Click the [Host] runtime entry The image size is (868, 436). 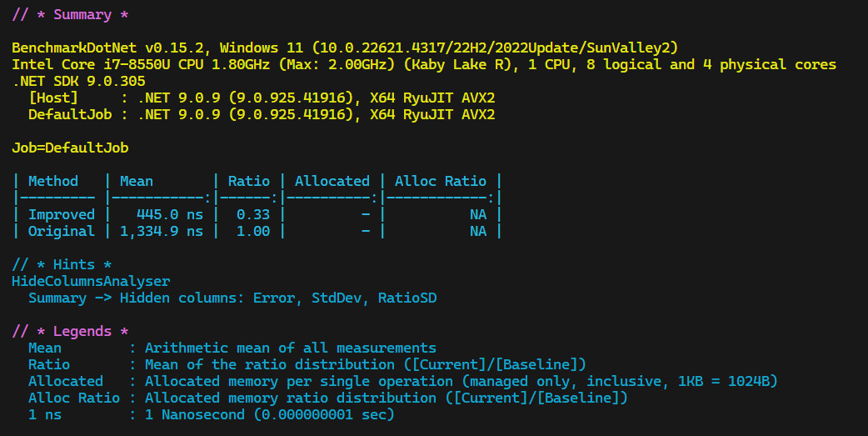53,98
